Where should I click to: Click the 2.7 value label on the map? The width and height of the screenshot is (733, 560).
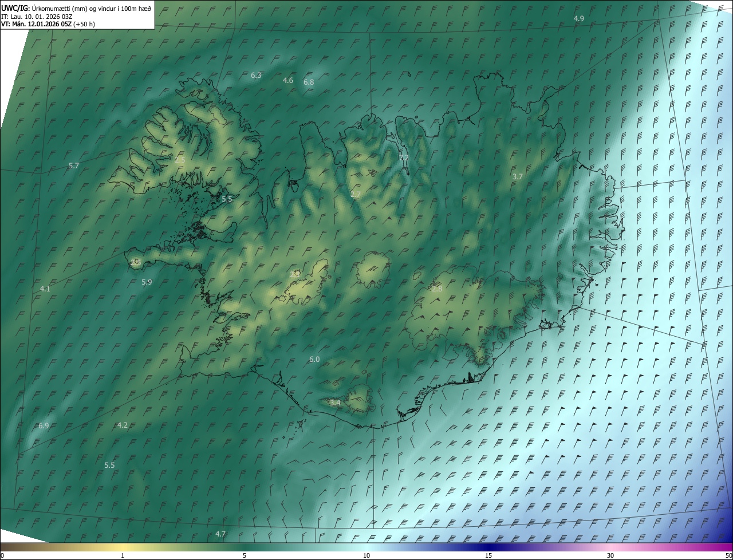click(x=356, y=195)
